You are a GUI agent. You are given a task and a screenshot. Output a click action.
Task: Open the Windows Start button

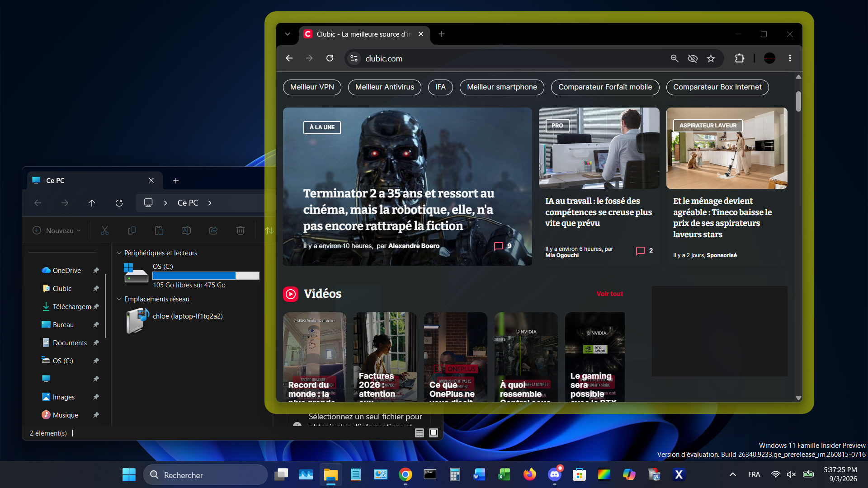[129, 474]
